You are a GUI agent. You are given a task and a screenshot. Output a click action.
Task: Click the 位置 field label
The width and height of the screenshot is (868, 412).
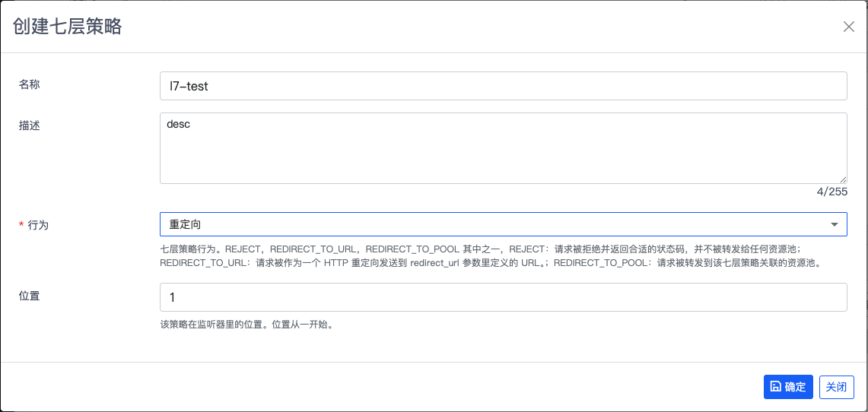click(30, 296)
